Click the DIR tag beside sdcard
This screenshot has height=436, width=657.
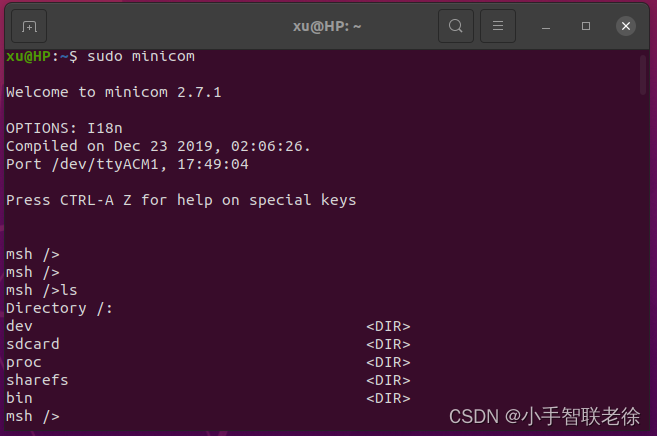tap(388, 344)
